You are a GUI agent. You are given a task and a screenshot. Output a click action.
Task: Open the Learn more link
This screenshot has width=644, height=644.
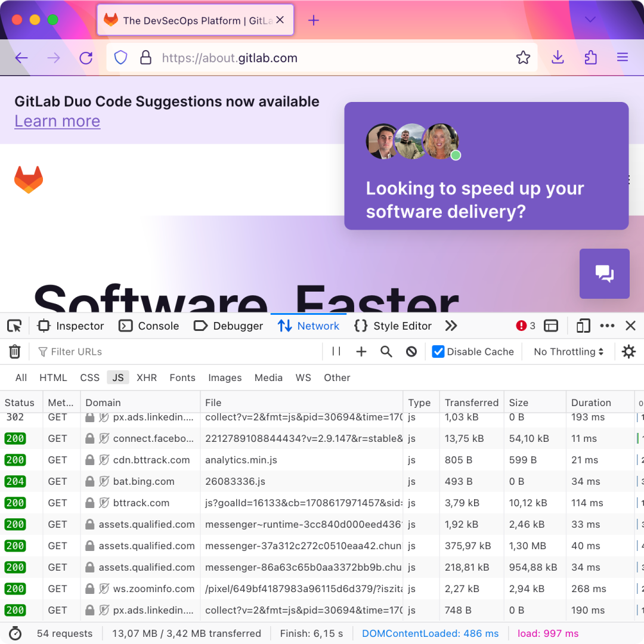(57, 121)
